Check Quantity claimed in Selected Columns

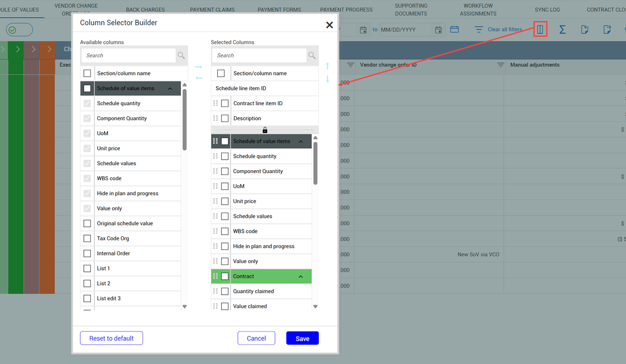click(x=225, y=291)
